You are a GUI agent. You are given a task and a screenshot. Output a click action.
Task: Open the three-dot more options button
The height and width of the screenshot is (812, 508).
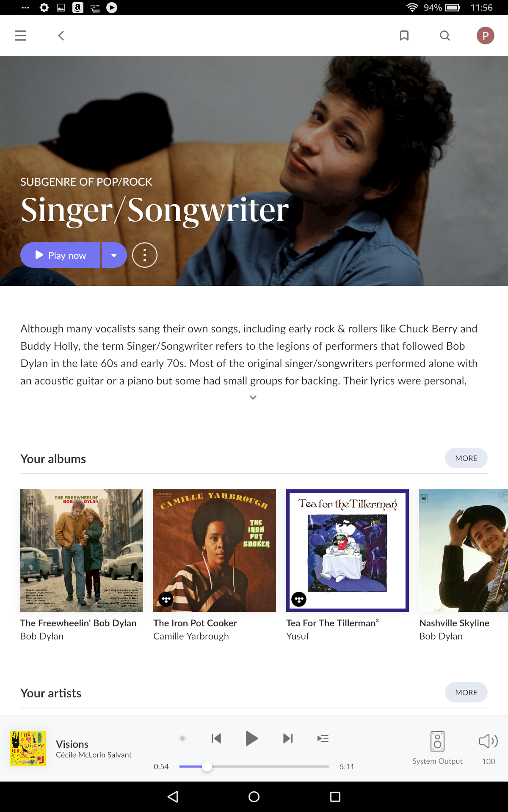[145, 255]
